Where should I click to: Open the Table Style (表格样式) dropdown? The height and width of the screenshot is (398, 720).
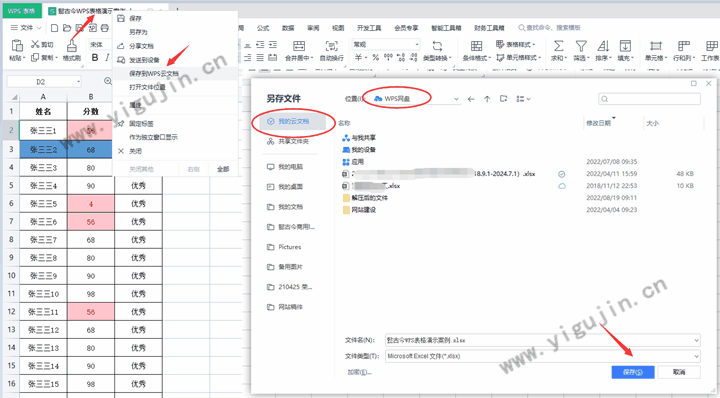pyautogui.click(x=516, y=44)
